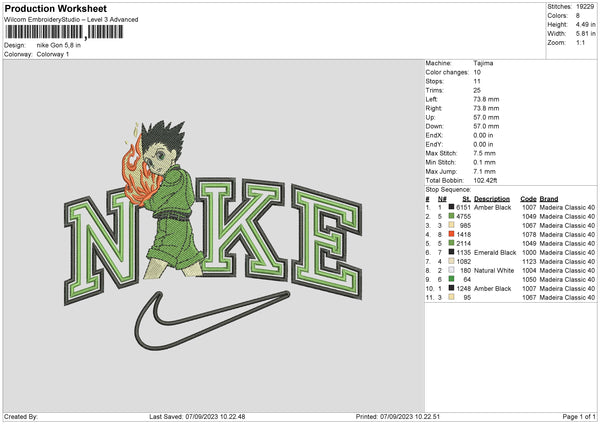Screen dimensions: 600x424
Task: Click the Machine value Tajima
Action: point(483,63)
